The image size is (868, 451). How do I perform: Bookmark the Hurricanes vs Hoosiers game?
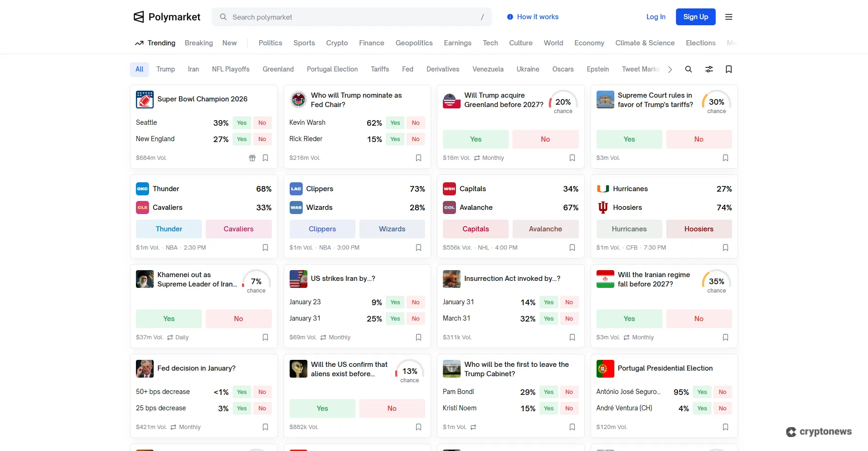(726, 248)
